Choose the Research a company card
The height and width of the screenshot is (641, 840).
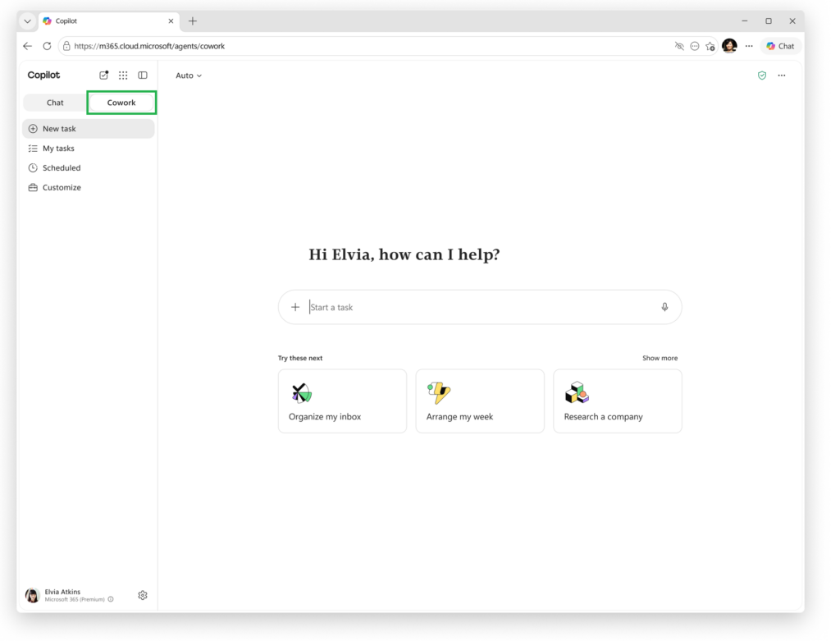coord(618,401)
